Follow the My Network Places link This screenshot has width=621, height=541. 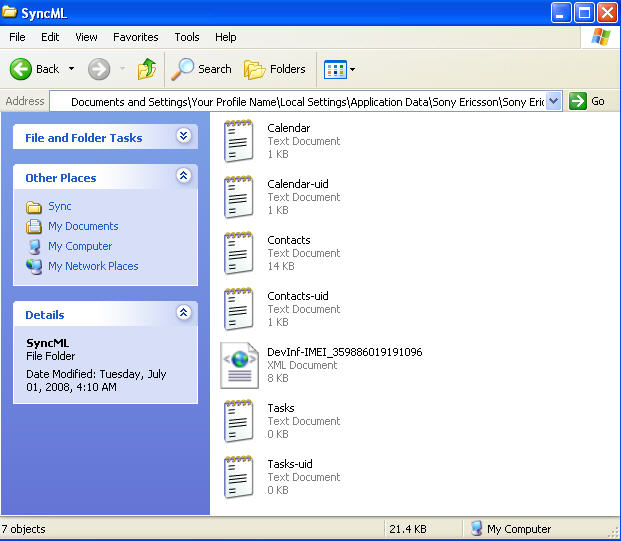tap(93, 266)
